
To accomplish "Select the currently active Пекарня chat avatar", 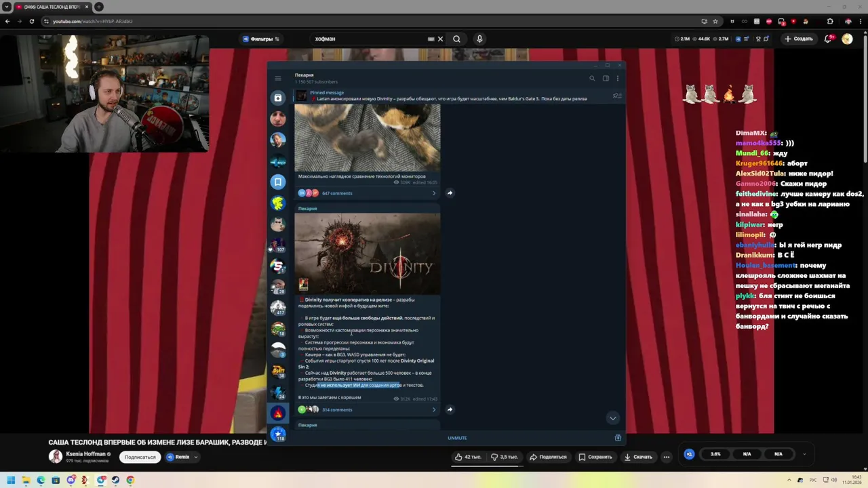I will pos(277,412).
